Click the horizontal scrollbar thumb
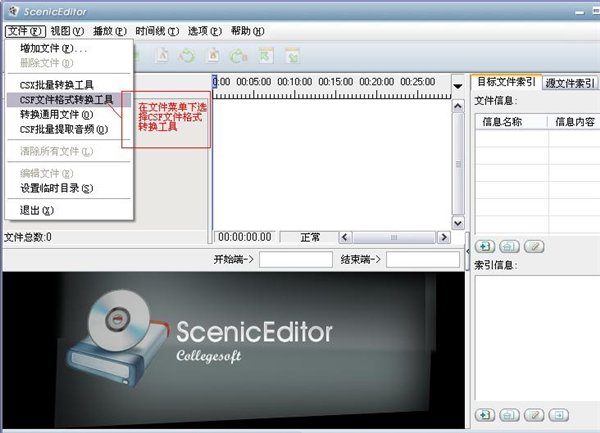The image size is (600, 433). click(x=394, y=238)
